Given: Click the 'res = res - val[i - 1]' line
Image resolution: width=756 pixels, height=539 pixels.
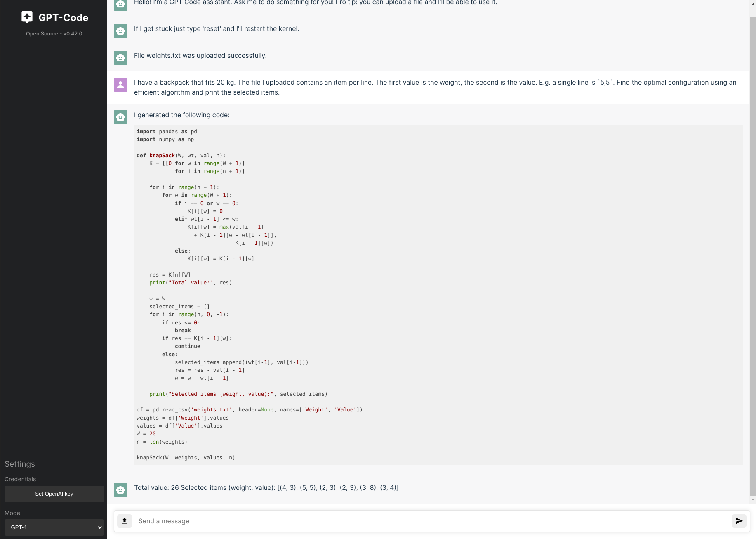Looking at the screenshot, I should (210, 370).
